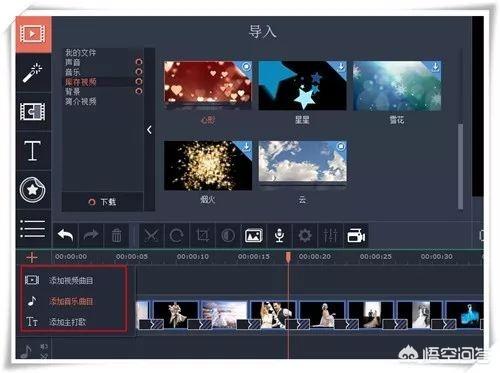The height and width of the screenshot is (373, 500).
Task: Click the Undo arrow button
Action: 65,235
